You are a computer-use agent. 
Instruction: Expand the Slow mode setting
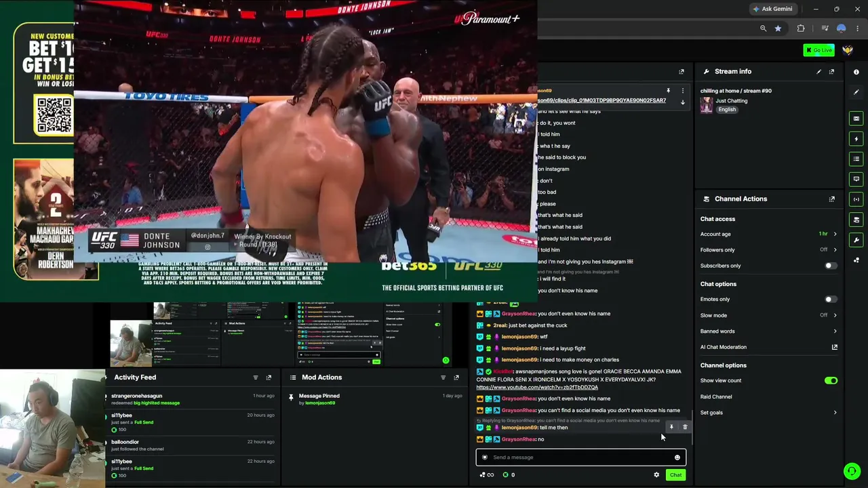pyautogui.click(x=769, y=315)
